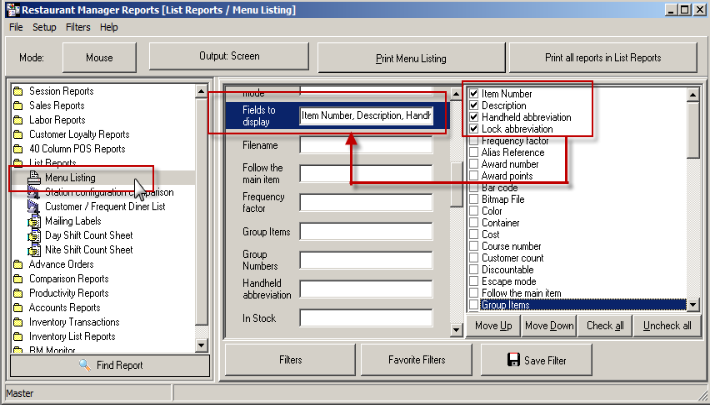Screen dimensions: 710x405
Task: Click Print Menu Listing button
Action: (x=411, y=58)
